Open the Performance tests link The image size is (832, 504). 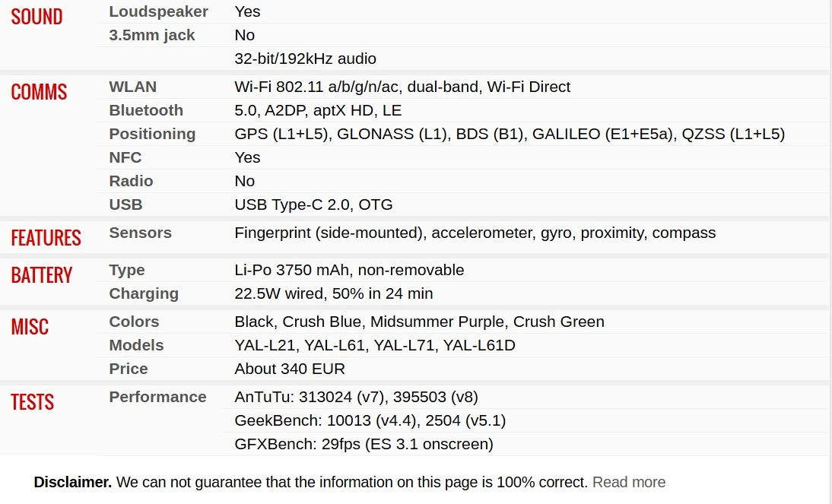tap(157, 397)
